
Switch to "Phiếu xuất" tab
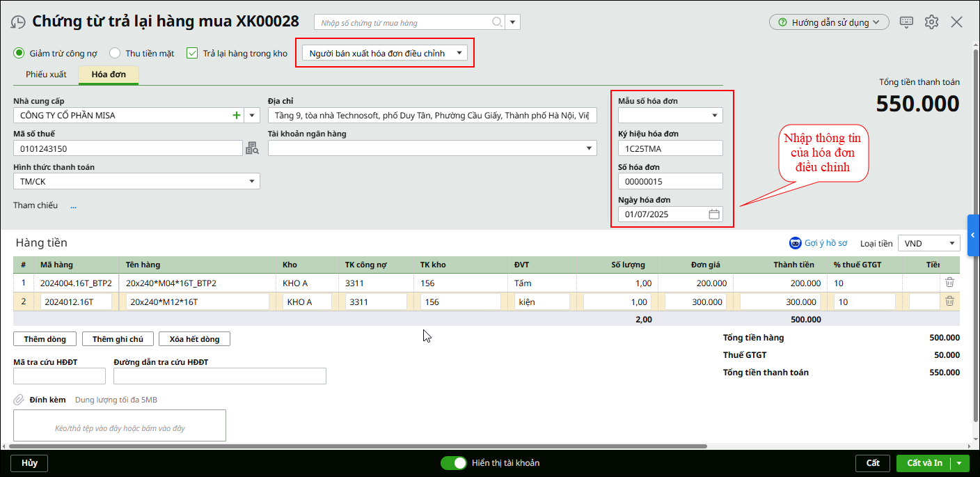(46, 75)
